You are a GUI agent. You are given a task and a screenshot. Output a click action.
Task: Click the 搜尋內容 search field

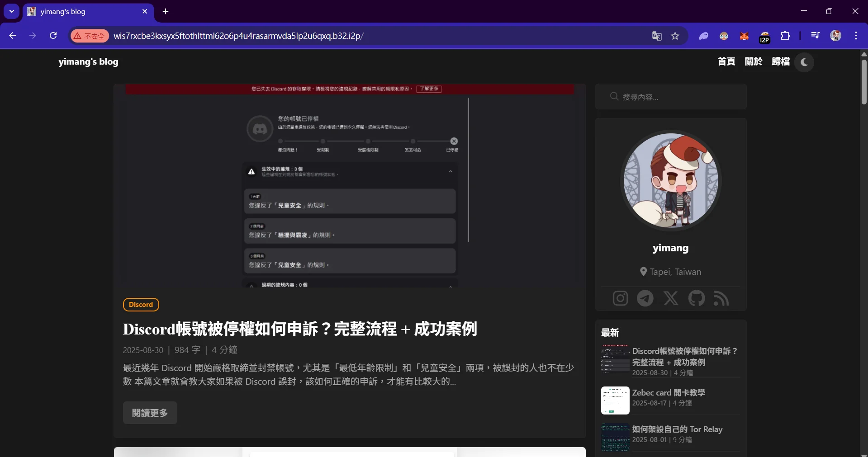point(671,97)
